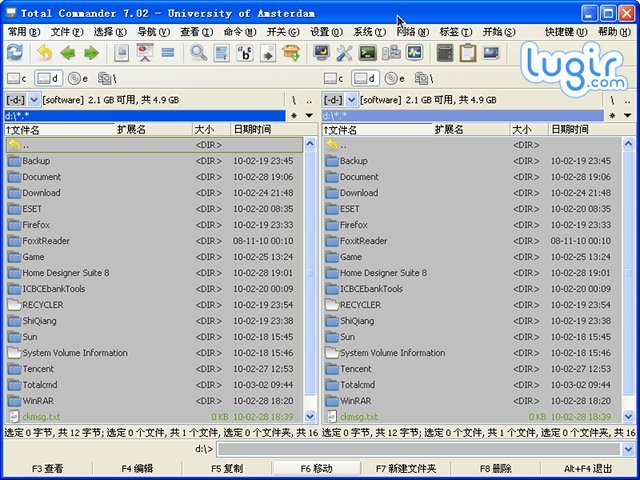Click the F7 新建文件夹 button

406,469
